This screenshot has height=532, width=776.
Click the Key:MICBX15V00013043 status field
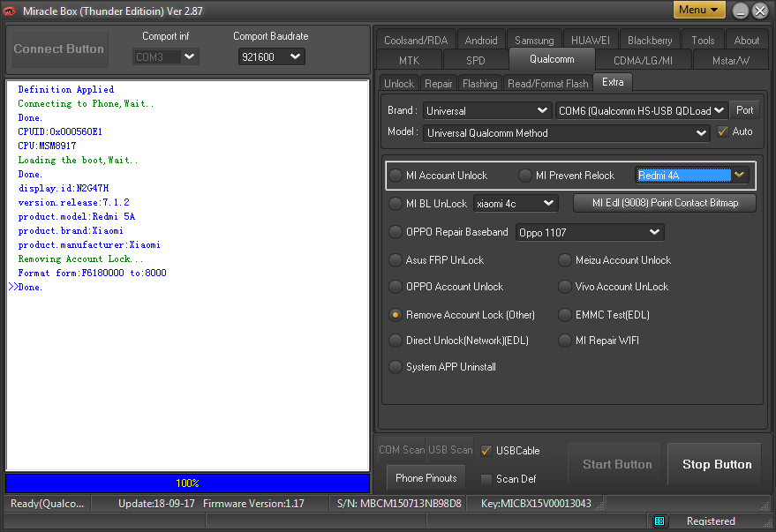click(x=536, y=504)
